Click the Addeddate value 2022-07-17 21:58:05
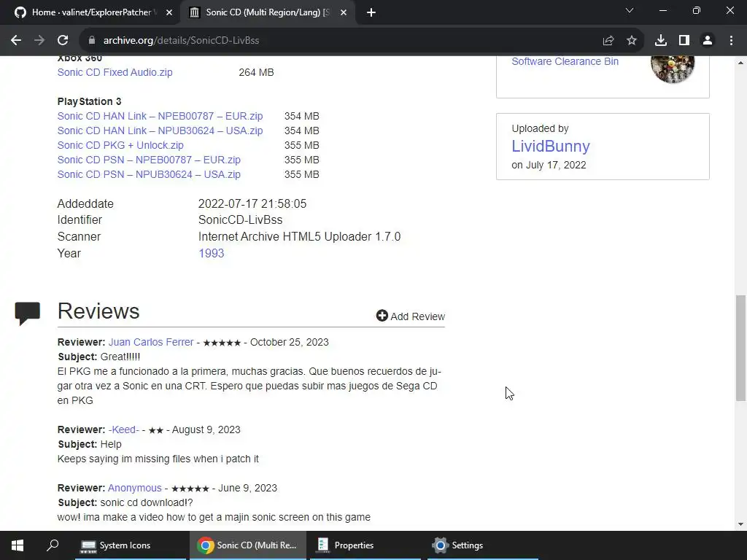 click(252, 204)
